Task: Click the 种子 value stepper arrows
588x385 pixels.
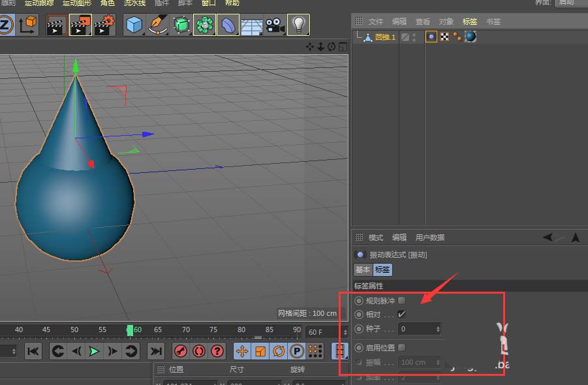Action: (438, 329)
